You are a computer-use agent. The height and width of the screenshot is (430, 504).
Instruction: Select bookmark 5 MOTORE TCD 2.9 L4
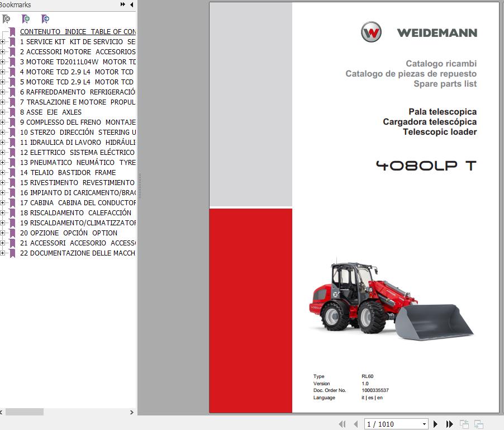(77, 82)
